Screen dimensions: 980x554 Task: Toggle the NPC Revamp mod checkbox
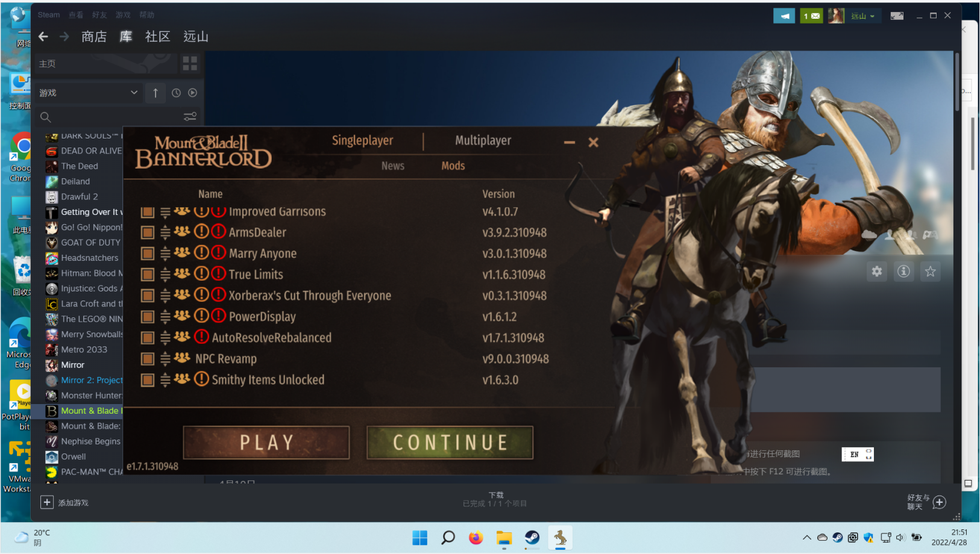click(x=148, y=359)
